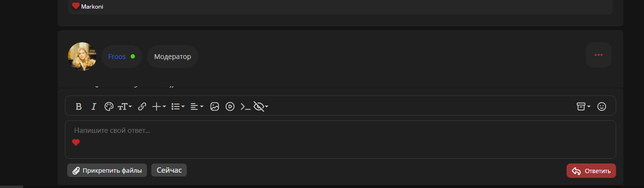Insert an image via picture icon
644x188 pixels.
215,106
